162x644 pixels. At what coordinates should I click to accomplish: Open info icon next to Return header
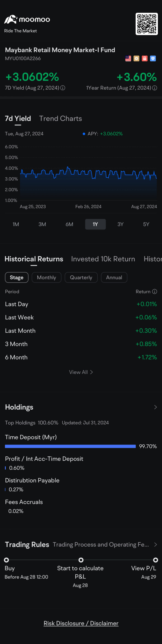click(x=155, y=292)
